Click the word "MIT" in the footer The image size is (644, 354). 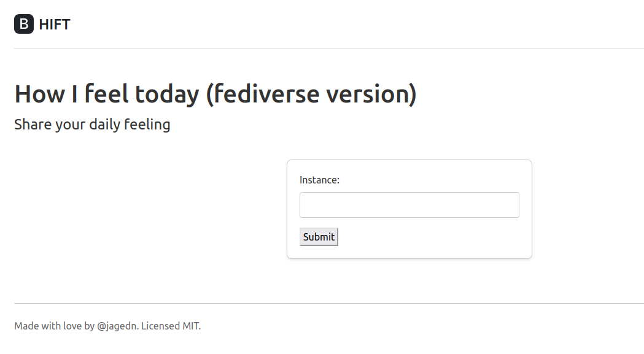click(x=190, y=326)
